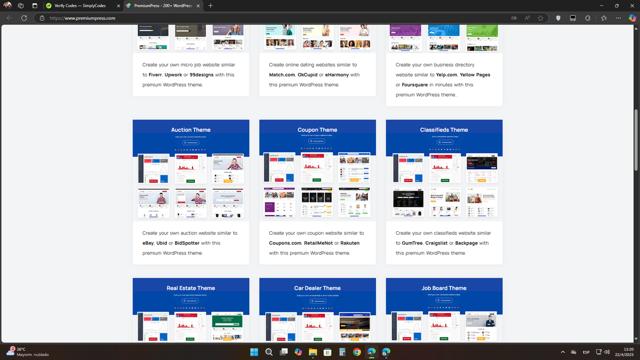Close the Verify Codes SimplyCodes tab
This screenshot has height=360, width=640.
(x=118, y=6)
